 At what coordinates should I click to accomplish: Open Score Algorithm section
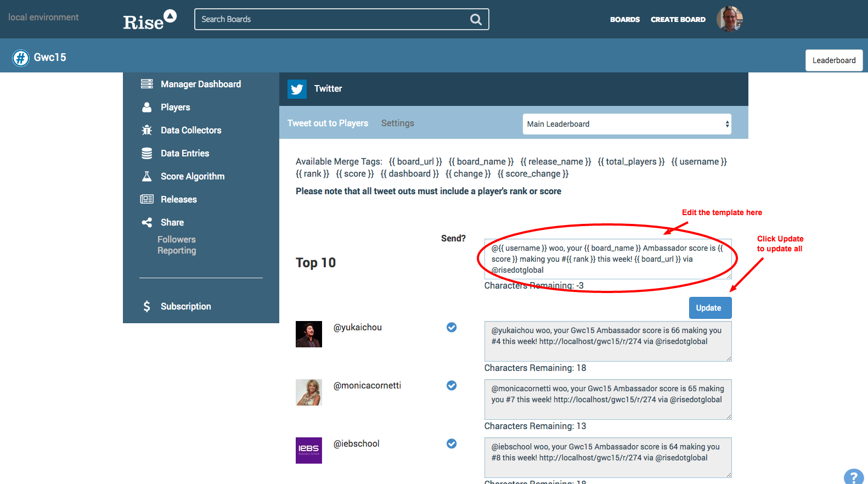193,176
